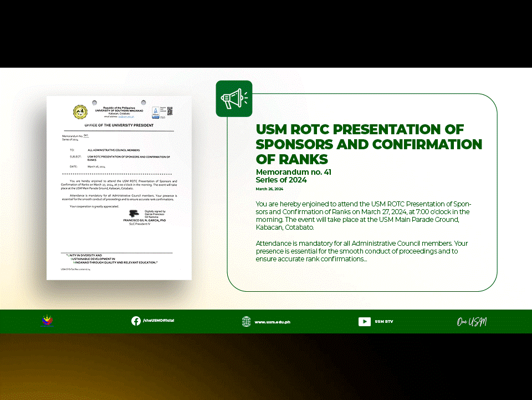Click the March 26, 2024 date text
This screenshot has width=532, height=400.
tap(269, 189)
